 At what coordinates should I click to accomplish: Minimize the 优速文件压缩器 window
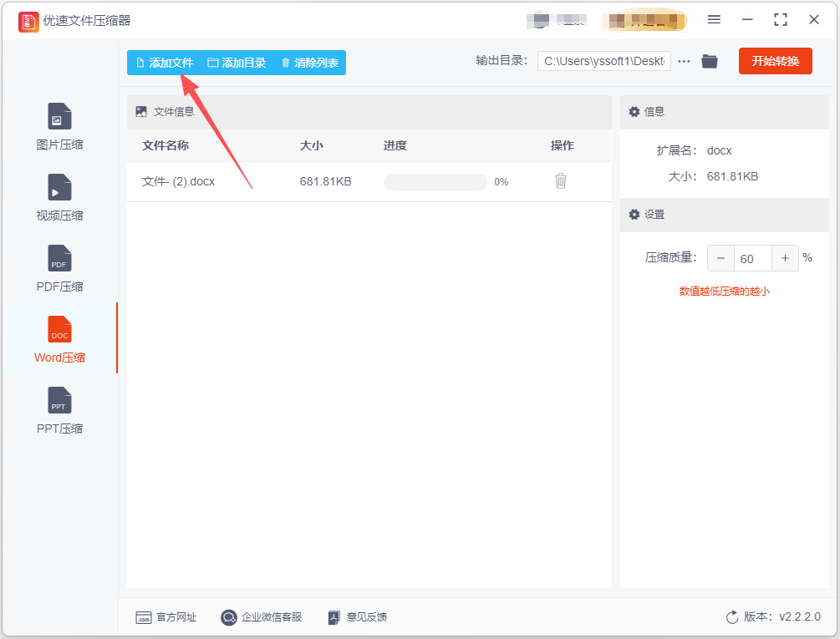[747, 20]
